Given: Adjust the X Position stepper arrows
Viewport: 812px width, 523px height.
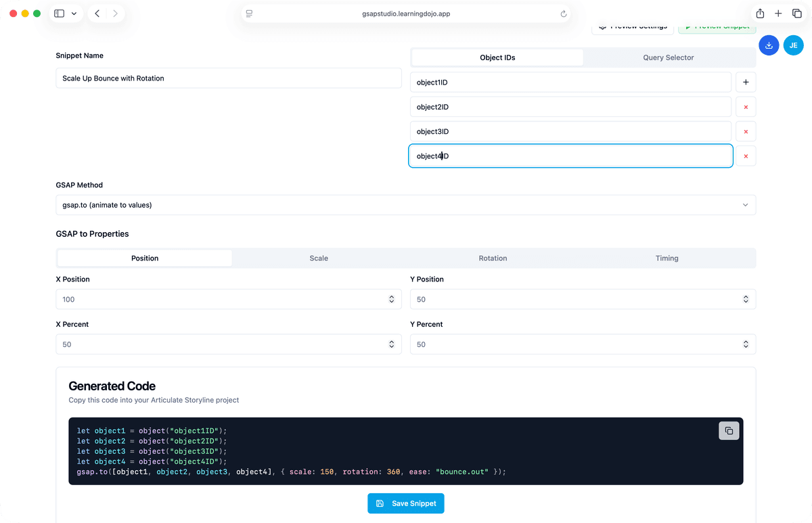Looking at the screenshot, I should point(391,299).
